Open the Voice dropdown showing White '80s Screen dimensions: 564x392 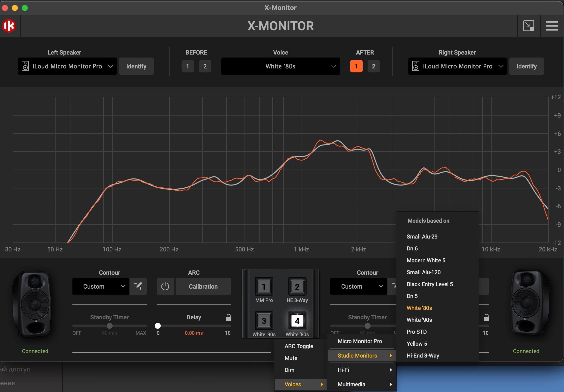point(281,66)
